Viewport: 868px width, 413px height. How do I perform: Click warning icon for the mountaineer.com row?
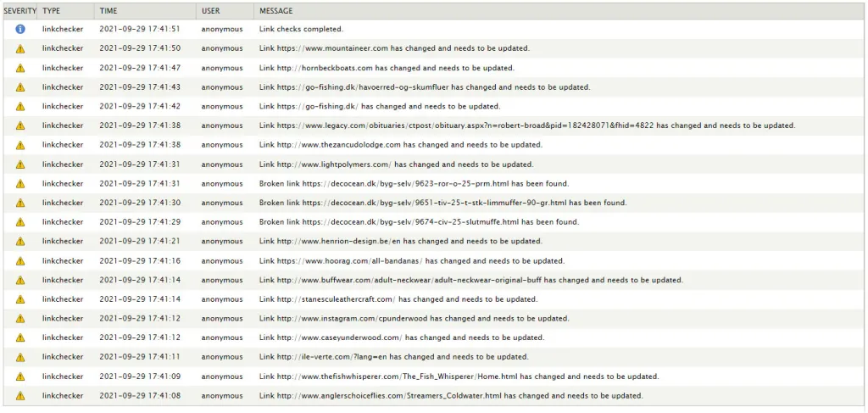click(x=20, y=48)
